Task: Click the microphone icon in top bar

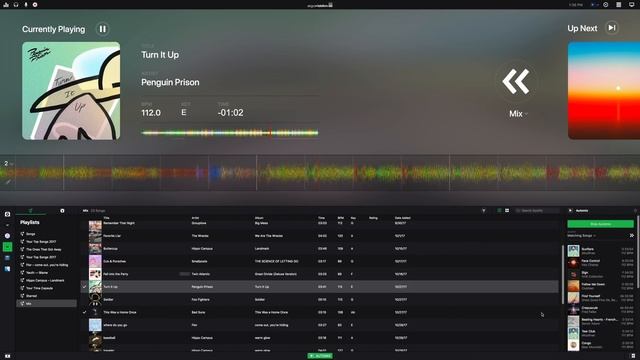Action: 26,4
